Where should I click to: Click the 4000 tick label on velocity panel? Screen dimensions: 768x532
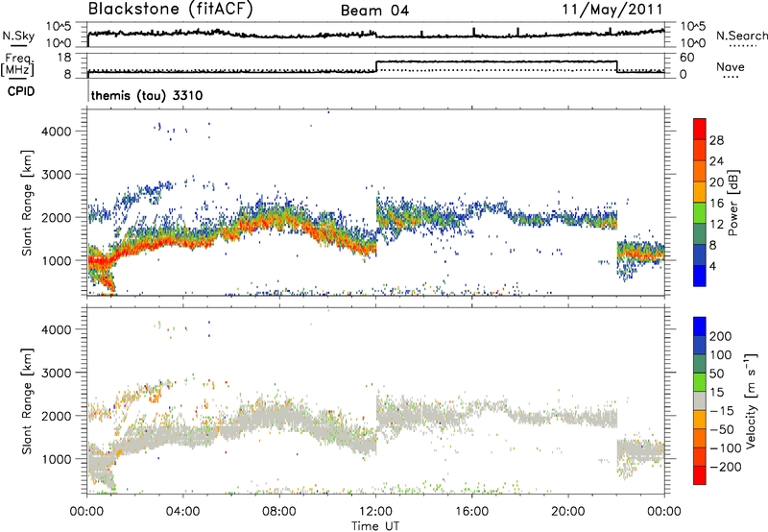click(57, 329)
